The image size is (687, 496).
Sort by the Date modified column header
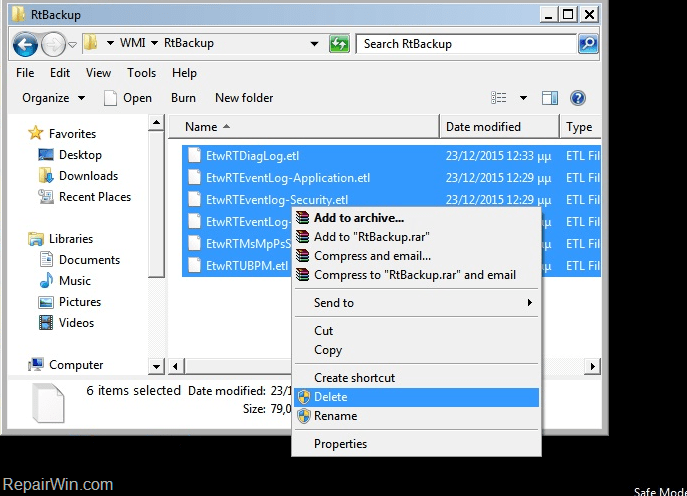click(499, 127)
